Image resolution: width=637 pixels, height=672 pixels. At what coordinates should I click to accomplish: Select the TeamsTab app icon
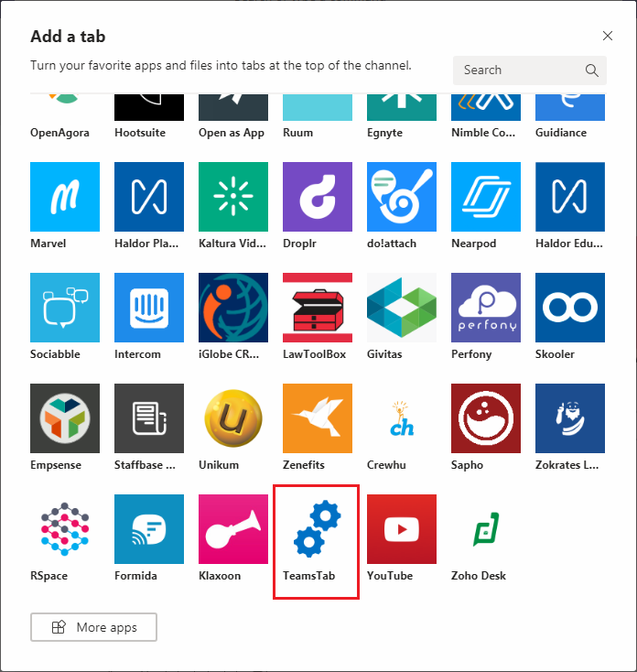(316, 529)
